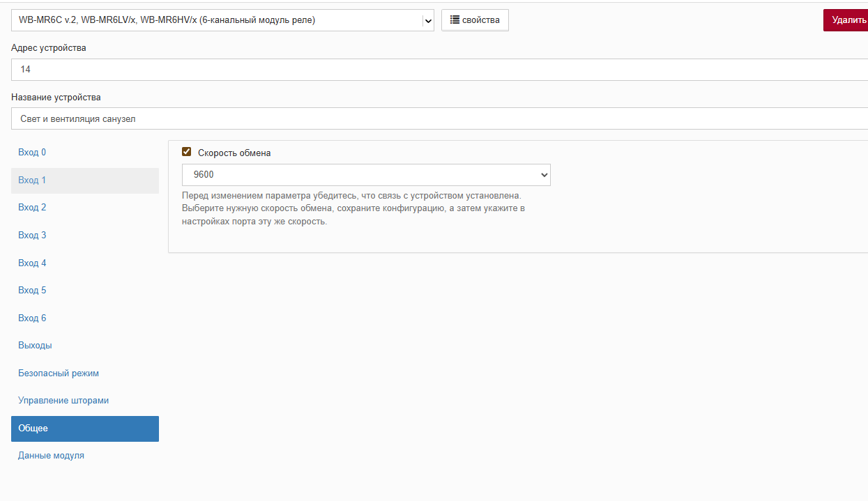Toggle the Скорость обмена checkbox
The image size is (868, 501).
pos(186,152)
